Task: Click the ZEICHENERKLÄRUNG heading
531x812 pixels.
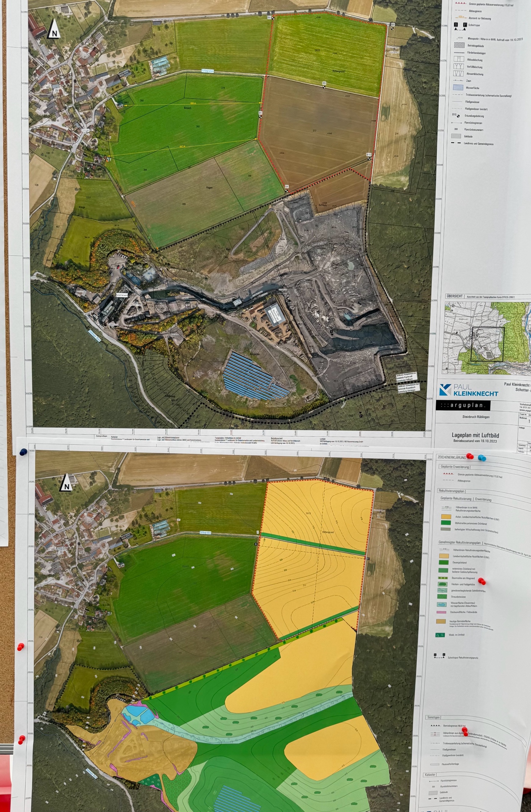Action: pyautogui.click(x=451, y=457)
